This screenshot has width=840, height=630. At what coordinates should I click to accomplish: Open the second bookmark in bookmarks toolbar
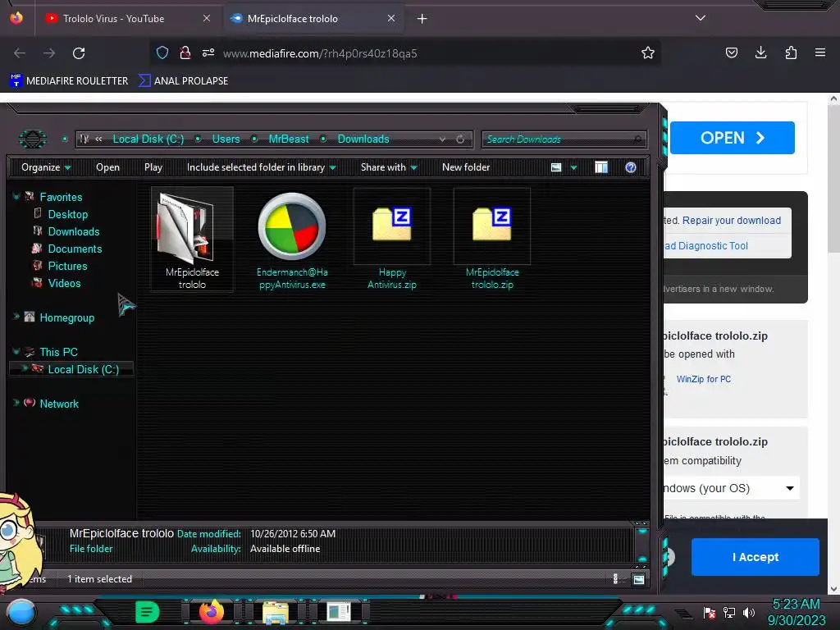(x=183, y=81)
